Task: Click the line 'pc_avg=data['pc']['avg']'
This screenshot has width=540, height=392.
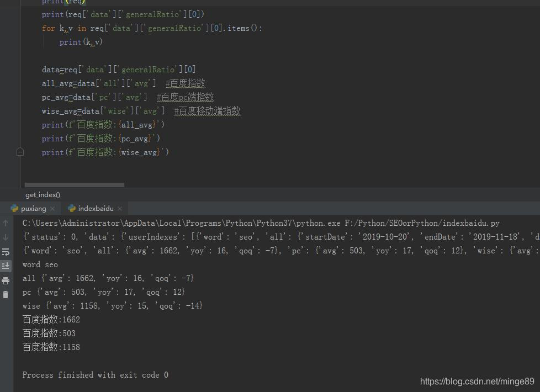Action: [x=94, y=97]
